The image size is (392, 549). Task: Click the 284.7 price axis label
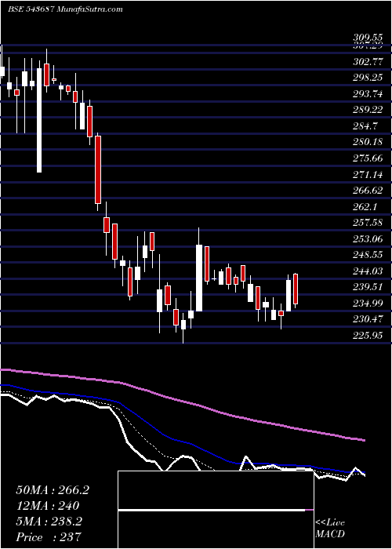[x=365, y=125]
